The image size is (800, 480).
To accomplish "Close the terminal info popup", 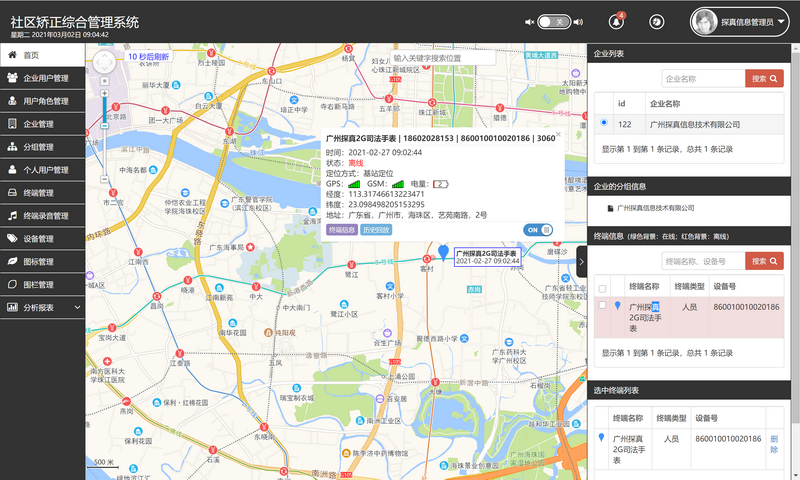I will pyautogui.click(x=558, y=134).
